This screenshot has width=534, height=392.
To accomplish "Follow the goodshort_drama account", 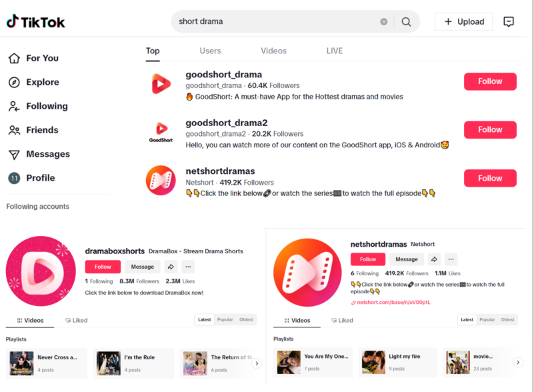I will click(490, 81).
